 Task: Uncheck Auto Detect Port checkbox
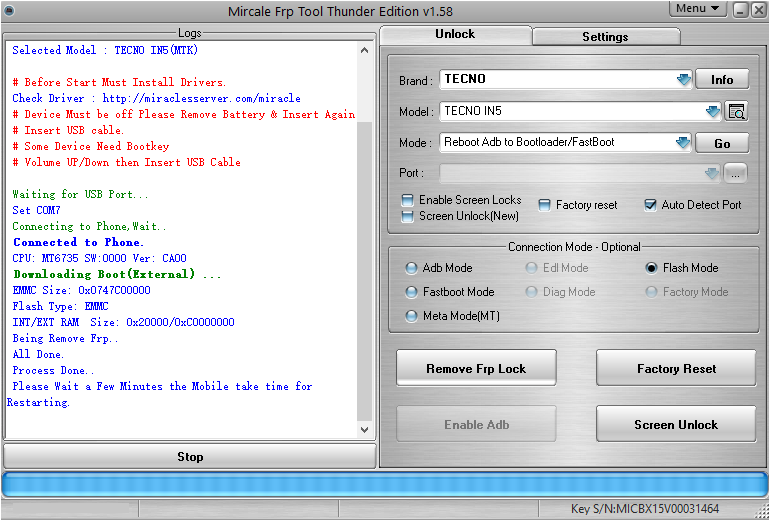tap(650, 205)
